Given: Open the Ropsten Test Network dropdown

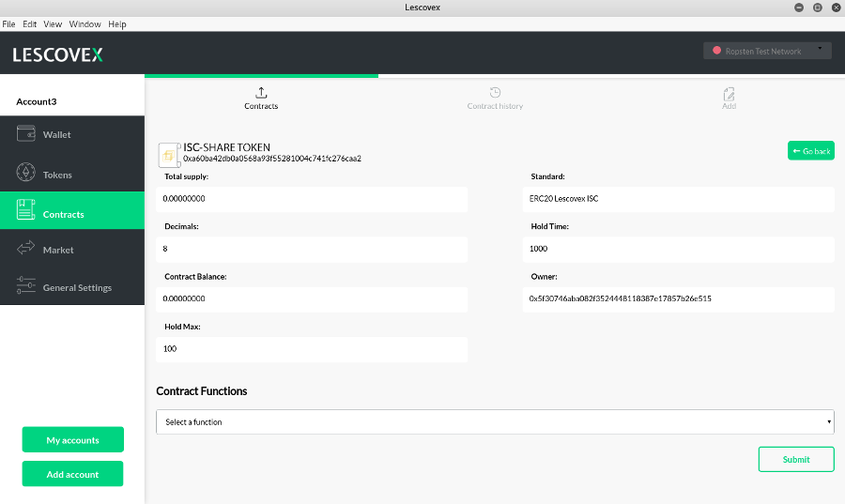Looking at the screenshot, I should click(x=767, y=51).
